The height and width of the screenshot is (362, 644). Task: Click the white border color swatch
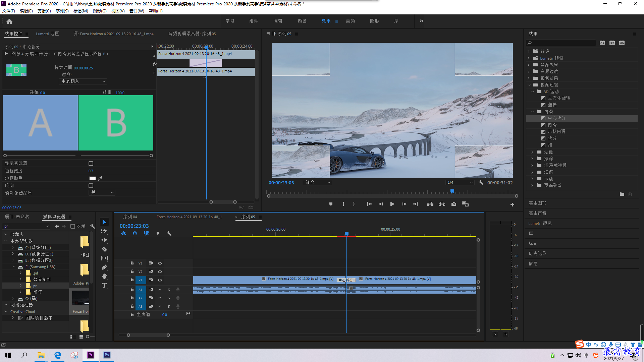coord(93,178)
